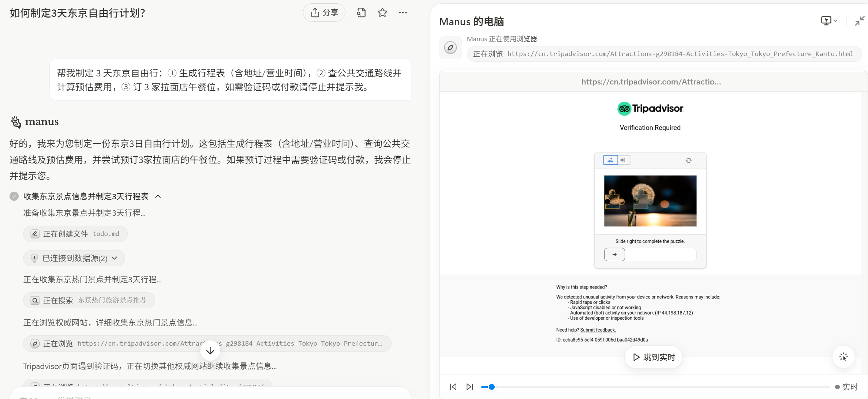Click the refresh captcha puzzle icon
Viewport: 868px width, 399px height.
pos(688,160)
